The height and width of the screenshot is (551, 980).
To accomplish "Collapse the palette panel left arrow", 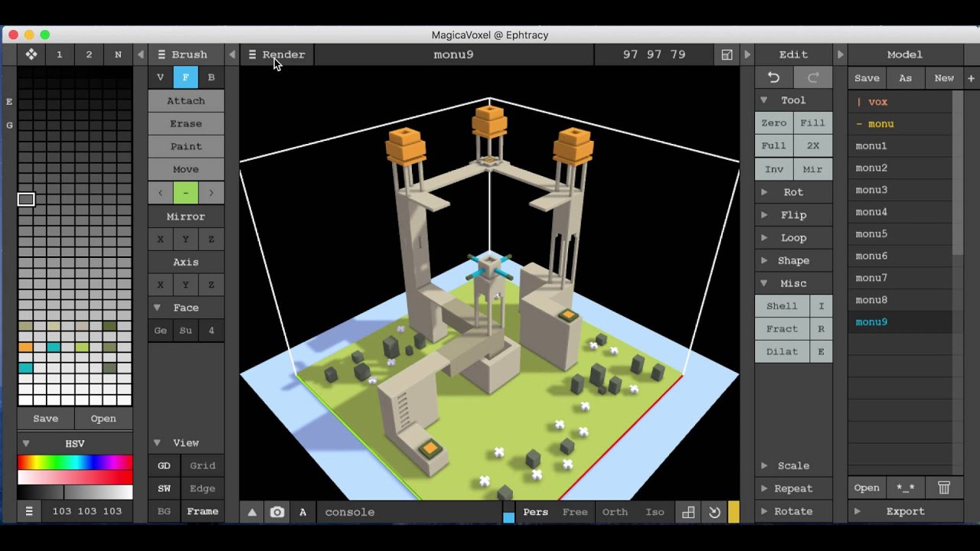I will tap(140, 54).
